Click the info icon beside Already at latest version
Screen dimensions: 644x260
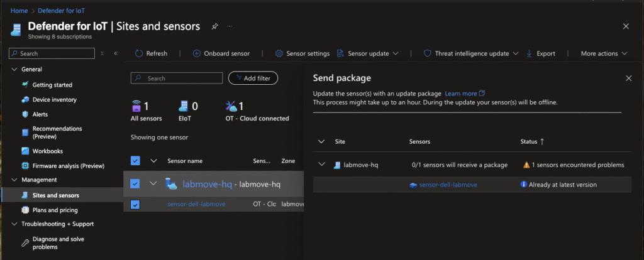[524, 185]
